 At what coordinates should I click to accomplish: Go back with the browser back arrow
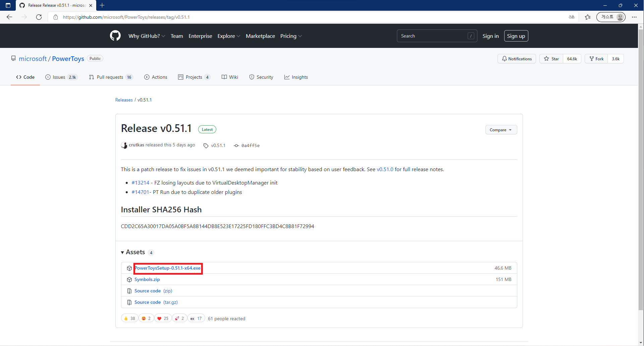pyautogui.click(x=9, y=17)
